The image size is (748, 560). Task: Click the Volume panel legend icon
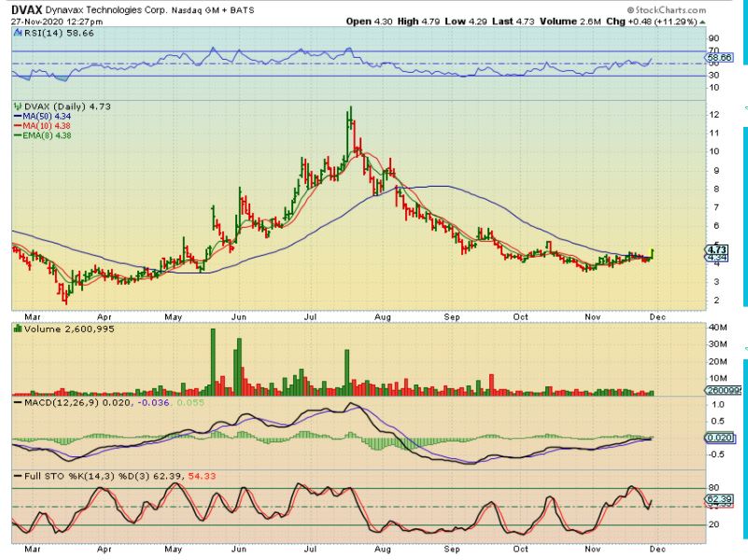[x=16, y=329]
